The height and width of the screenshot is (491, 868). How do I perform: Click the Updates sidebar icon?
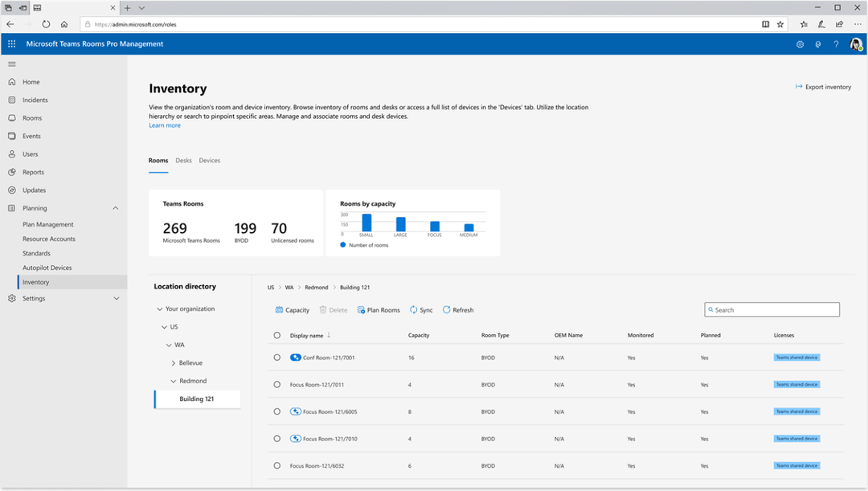tap(11, 190)
